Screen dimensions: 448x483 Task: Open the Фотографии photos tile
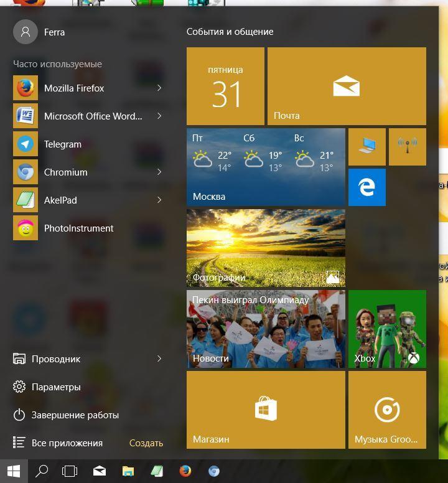coord(266,248)
